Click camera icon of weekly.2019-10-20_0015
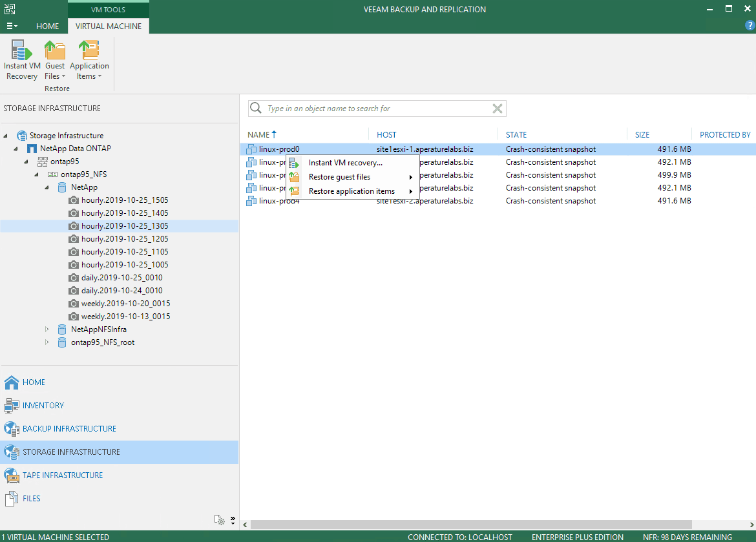 point(73,304)
